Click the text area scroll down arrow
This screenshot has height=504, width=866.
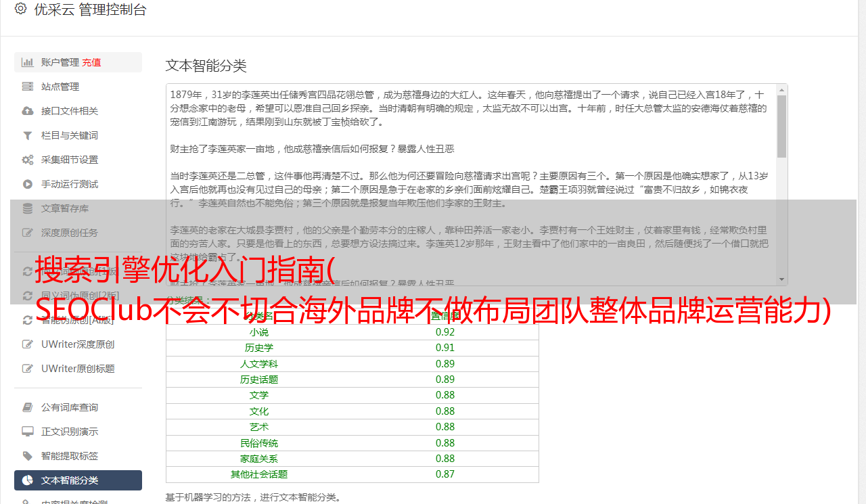[x=782, y=280]
